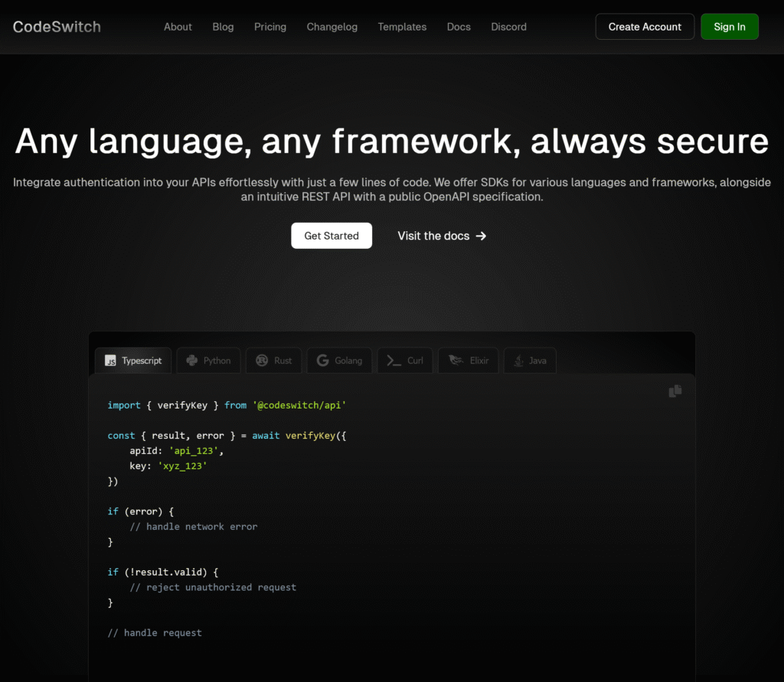The height and width of the screenshot is (682, 784).
Task: Open the Discord nav link
Action: pos(509,27)
